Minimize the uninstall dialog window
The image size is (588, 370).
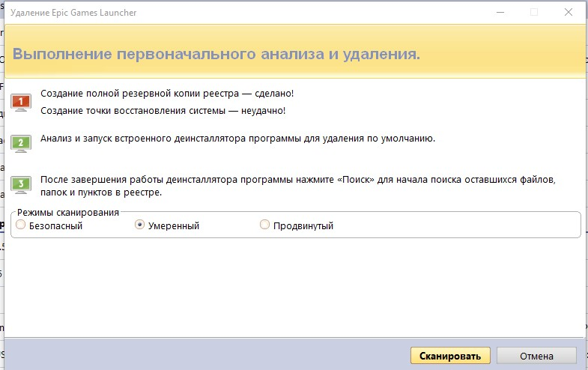(500, 13)
